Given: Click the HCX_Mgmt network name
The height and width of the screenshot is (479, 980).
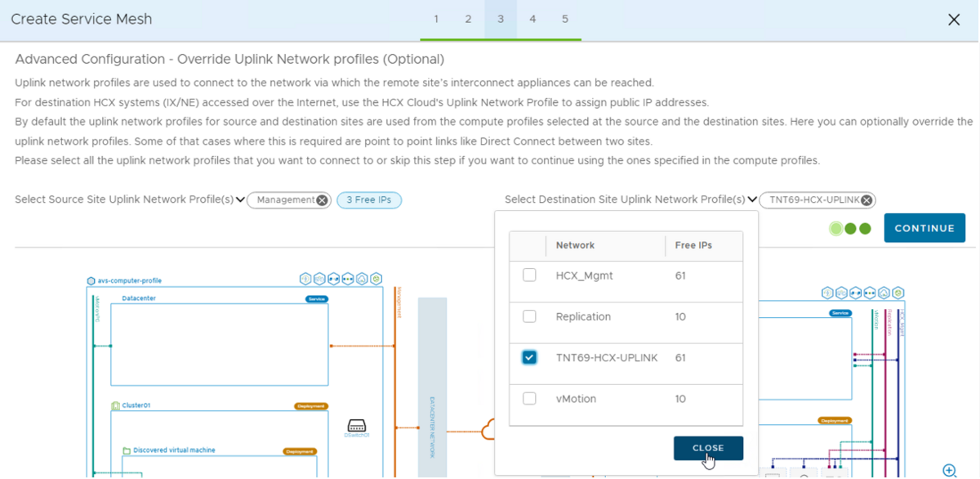Looking at the screenshot, I should (584, 275).
